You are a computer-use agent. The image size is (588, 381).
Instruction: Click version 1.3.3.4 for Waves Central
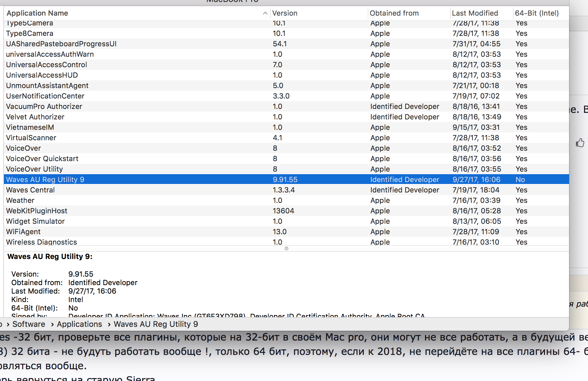284,190
